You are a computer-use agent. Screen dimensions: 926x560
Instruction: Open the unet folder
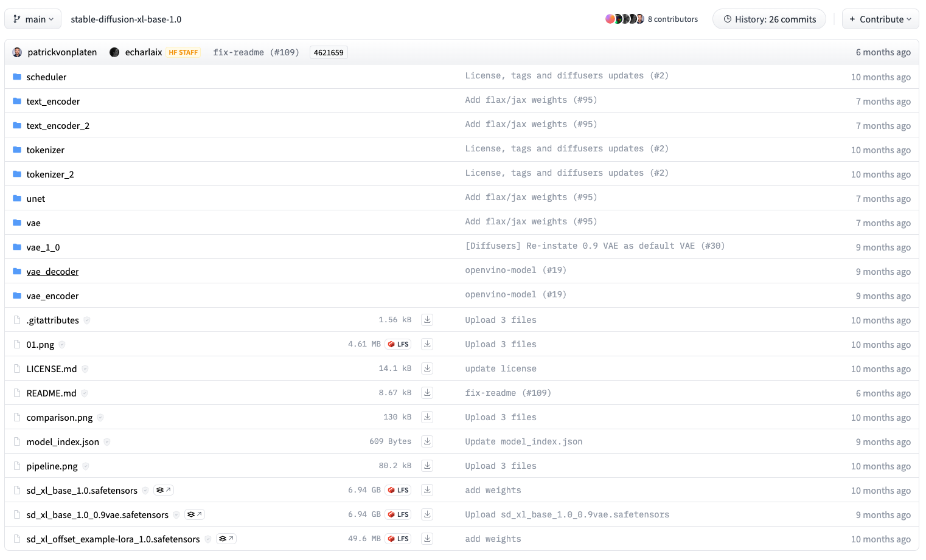36,199
